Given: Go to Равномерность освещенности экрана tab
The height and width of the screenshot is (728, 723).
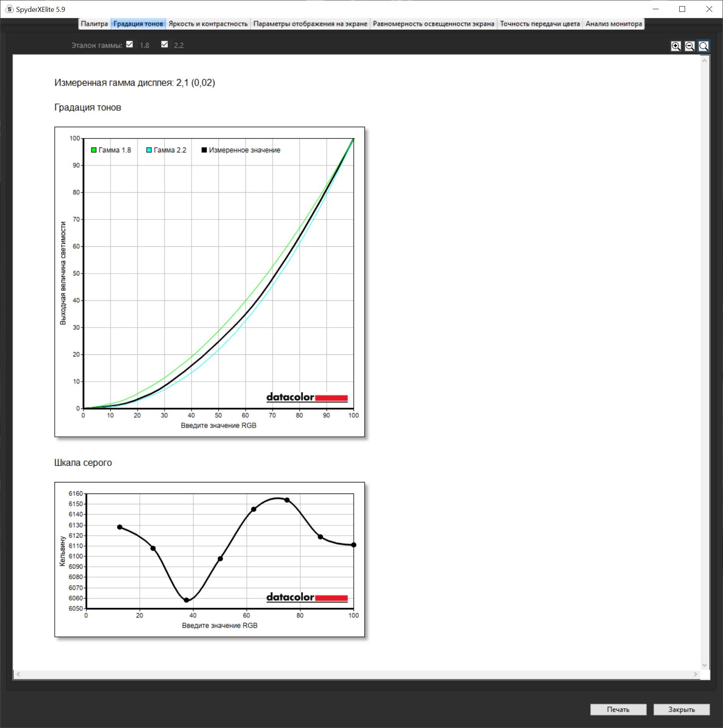Looking at the screenshot, I should (433, 24).
